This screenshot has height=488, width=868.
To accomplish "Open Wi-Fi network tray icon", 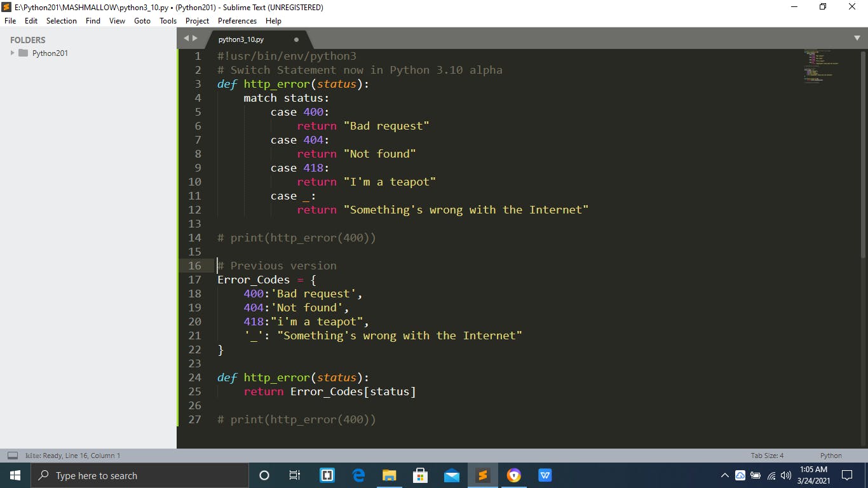I will point(771,475).
